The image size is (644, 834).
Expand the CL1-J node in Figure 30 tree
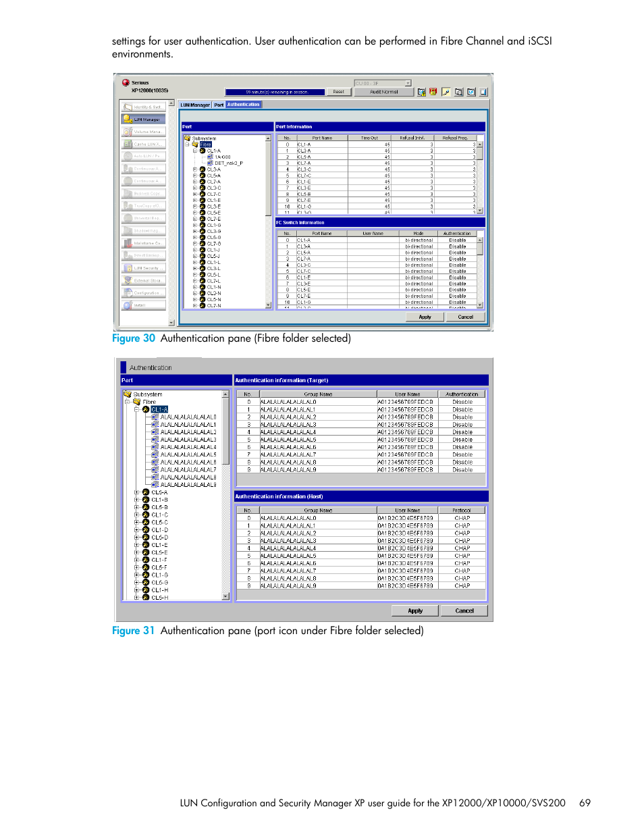(x=195, y=250)
